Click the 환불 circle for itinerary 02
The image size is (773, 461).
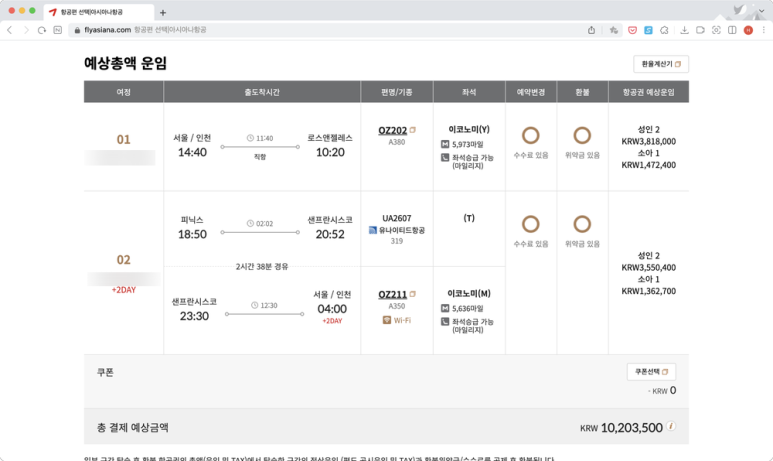tap(582, 224)
